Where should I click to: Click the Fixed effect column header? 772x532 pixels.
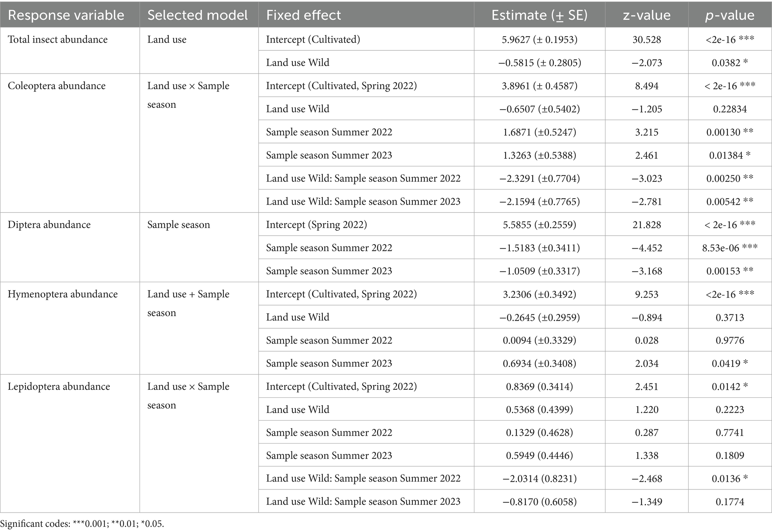pos(303,15)
